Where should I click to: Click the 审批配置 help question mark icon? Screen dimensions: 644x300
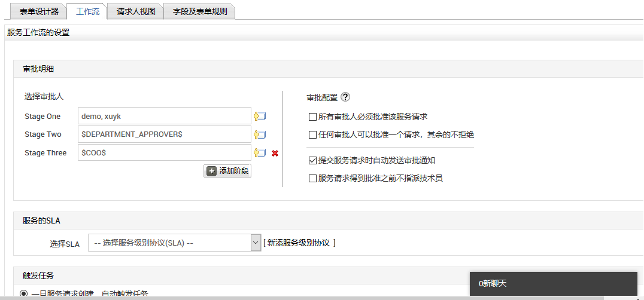point(345,97)
